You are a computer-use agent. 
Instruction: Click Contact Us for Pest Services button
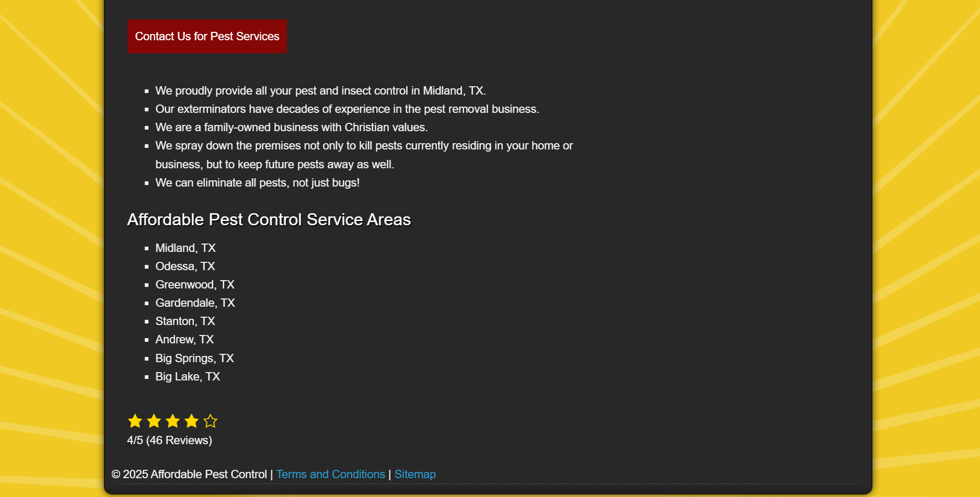pos(207,37)
